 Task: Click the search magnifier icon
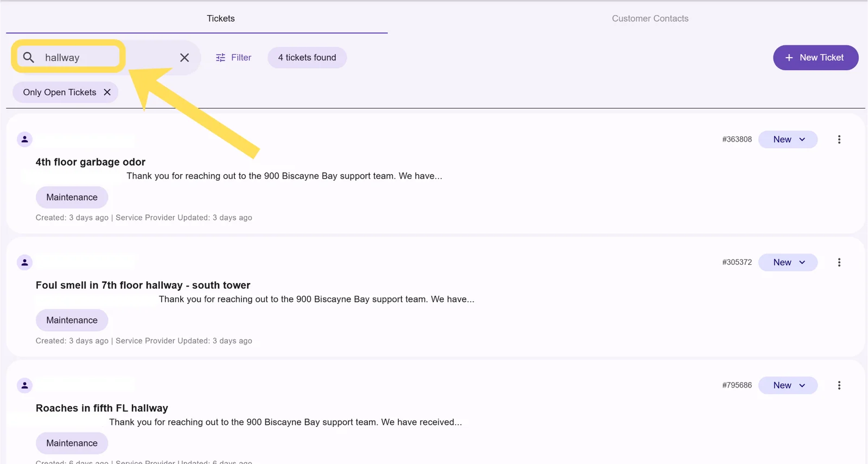(29, 57)
